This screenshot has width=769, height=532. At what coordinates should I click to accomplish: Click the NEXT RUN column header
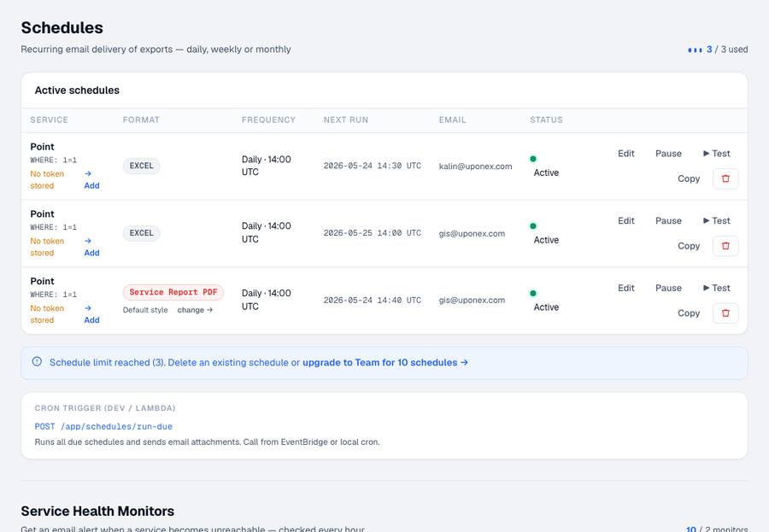[x=346, y=120]
